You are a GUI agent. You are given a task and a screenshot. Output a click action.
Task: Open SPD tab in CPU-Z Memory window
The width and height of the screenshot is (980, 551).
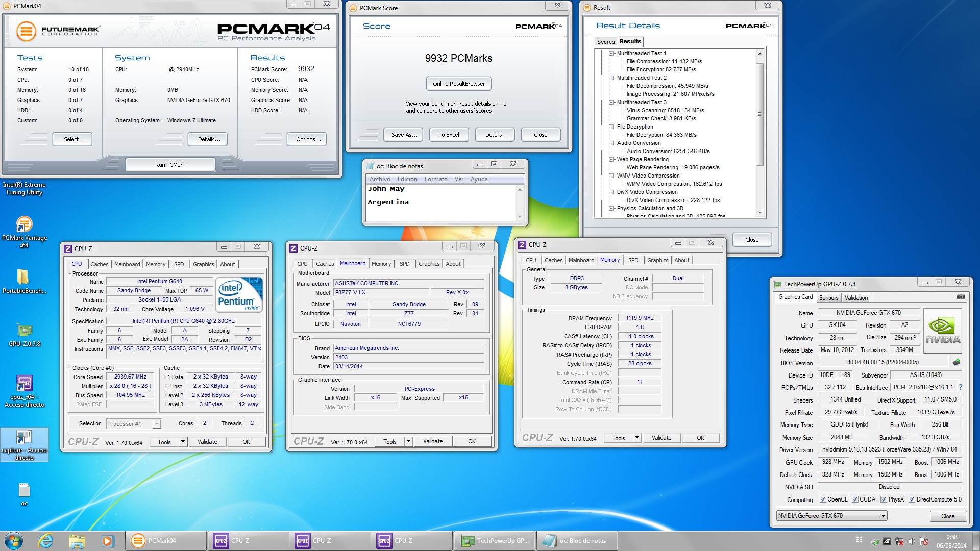coord(633,260)
